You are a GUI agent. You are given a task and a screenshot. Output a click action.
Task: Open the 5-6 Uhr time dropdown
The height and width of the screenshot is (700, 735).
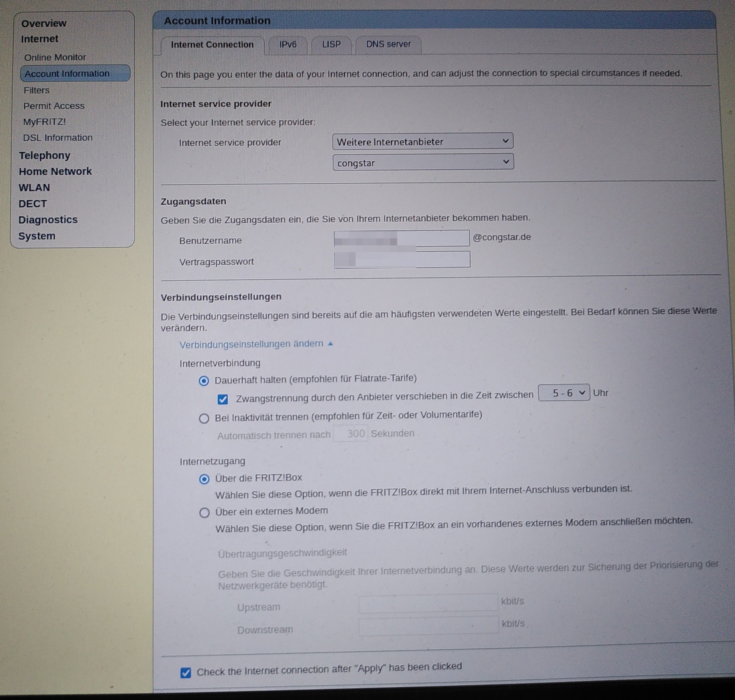[563, 393]
